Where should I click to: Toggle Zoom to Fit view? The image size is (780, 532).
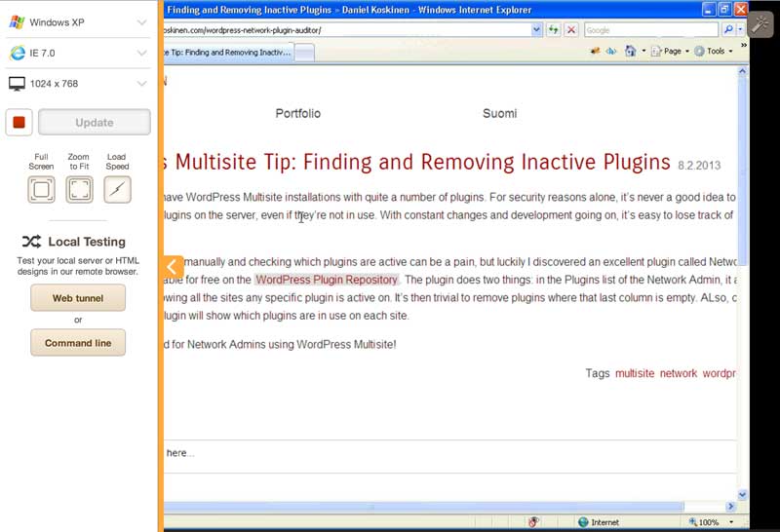(x=79, y=189)
